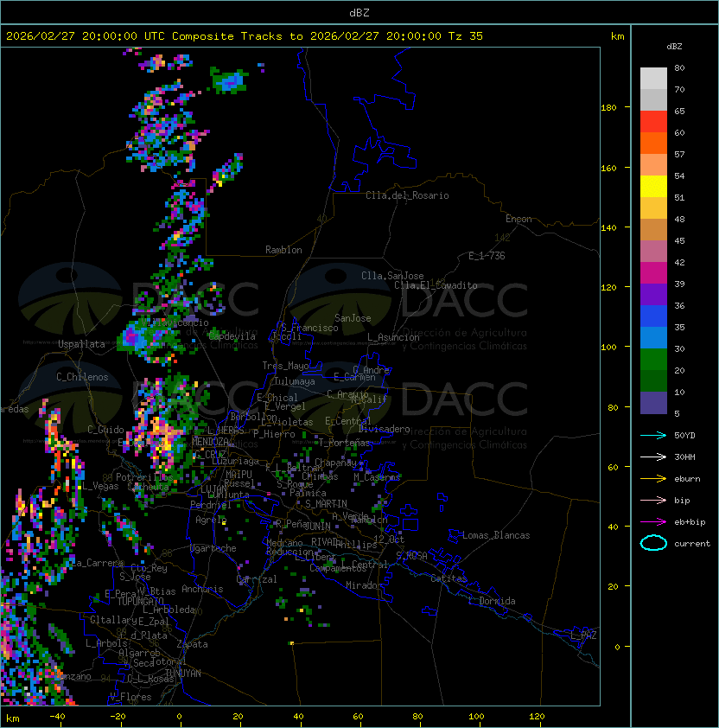The height and width of the screenshot is (728, 719).
Task: Click the E_1-736 label
Action: point(487,256)
